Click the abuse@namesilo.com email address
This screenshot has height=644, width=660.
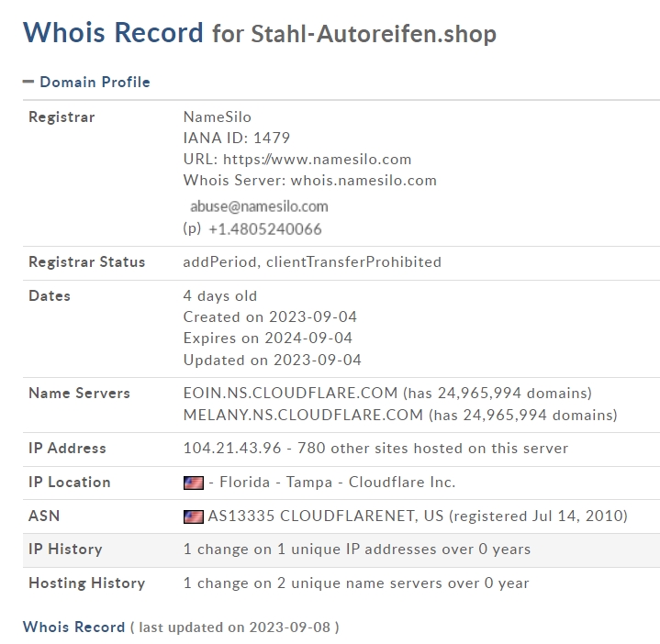[x=259, y=206]
